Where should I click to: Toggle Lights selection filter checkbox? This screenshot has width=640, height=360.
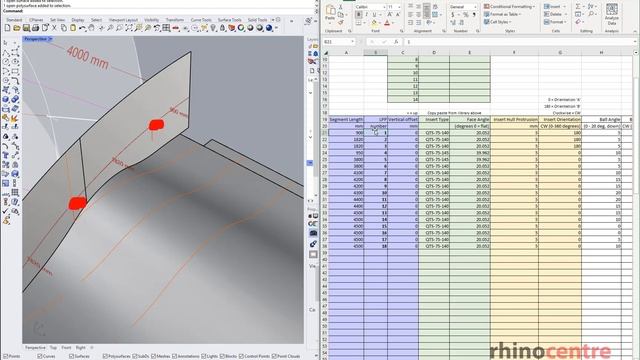point(204,356)
